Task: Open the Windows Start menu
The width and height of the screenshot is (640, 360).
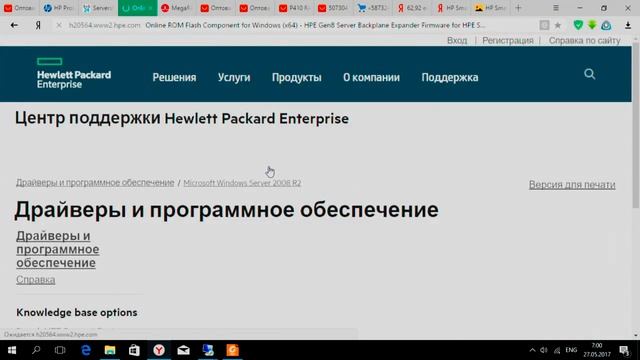Action: pyautogui.click(x=12, y=350)
